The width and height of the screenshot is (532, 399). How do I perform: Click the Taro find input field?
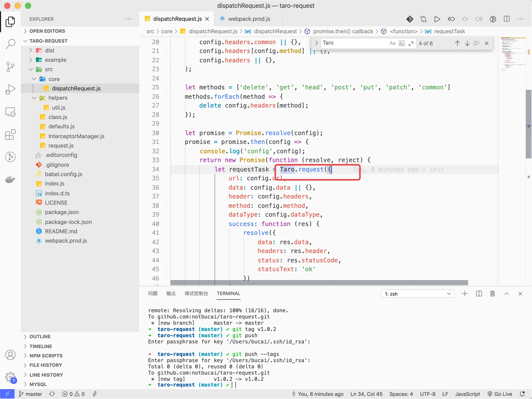pyautogui.click(x=353, y=43)
